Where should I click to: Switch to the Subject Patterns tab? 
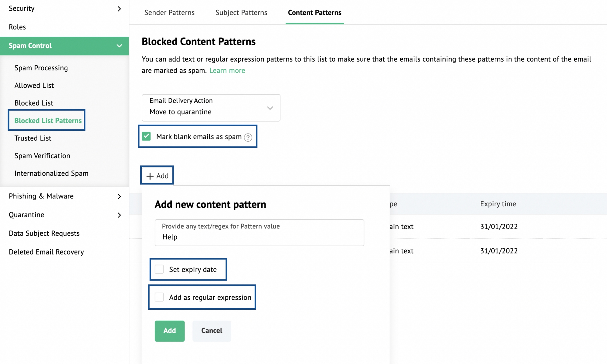pyautogui.click(x=241, y=12)
